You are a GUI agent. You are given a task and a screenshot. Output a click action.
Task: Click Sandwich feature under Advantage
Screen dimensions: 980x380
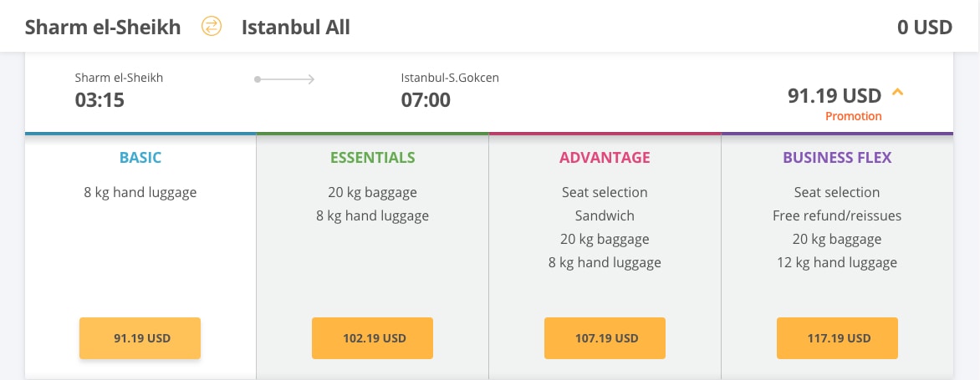click(605, 216)
